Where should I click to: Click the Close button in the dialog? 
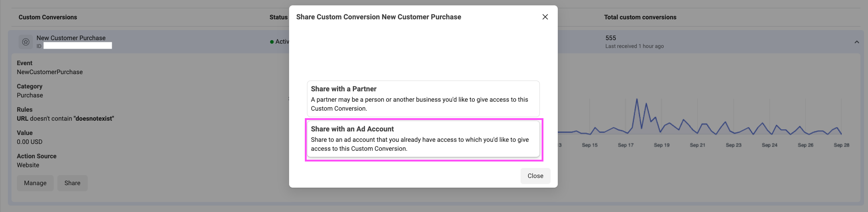(x=535, y=176)
